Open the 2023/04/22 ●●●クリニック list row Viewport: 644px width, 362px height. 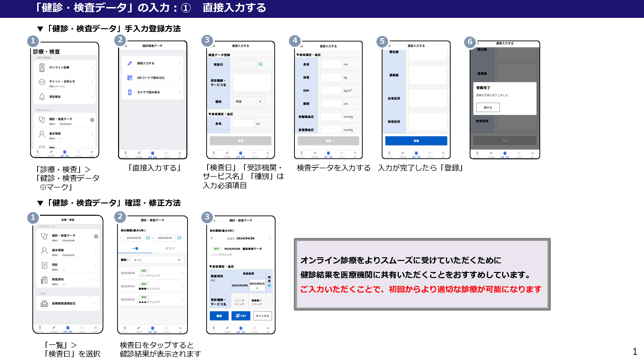click(x=152, y=286)
